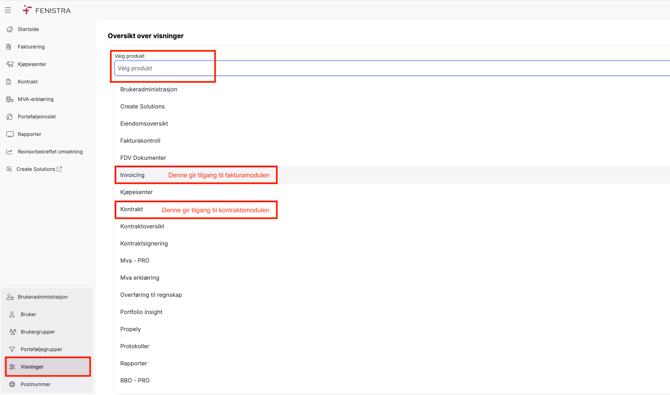The image size is (670, 395).
Task: Open Porteføljegrupper under Brukeradministrasjon
Action: tap(41, 349)
